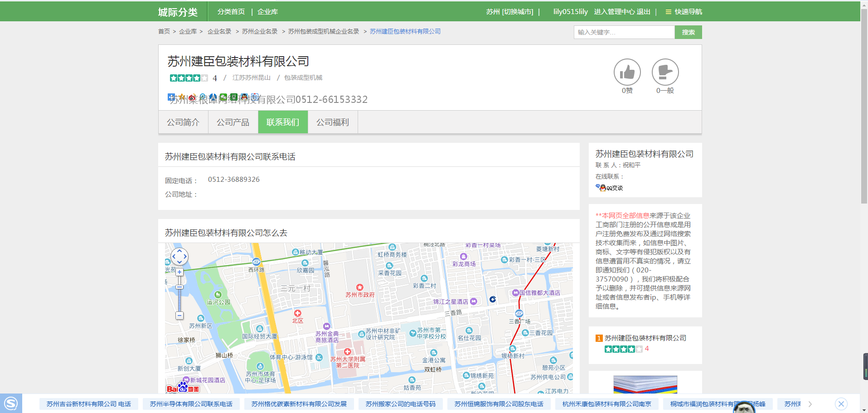The image size is (868, 413).
Task: Open 苏州搬家公司的电话号码 link
Action: coord(401,404)
